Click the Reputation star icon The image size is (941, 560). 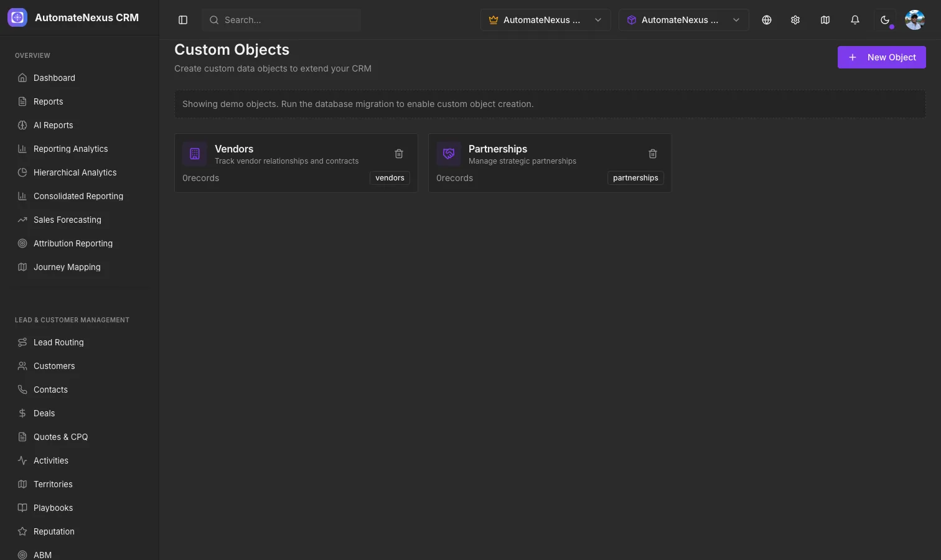(22, 531)
